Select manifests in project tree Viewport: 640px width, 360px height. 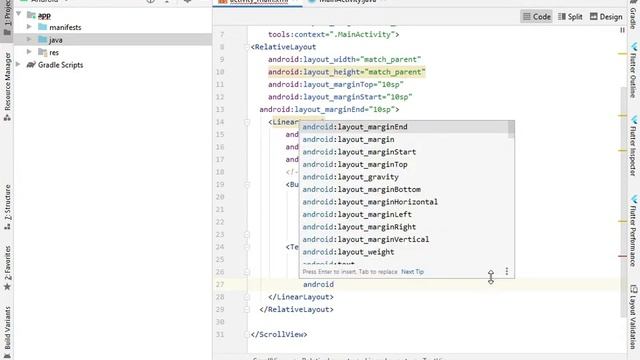[x=65, y=27]
